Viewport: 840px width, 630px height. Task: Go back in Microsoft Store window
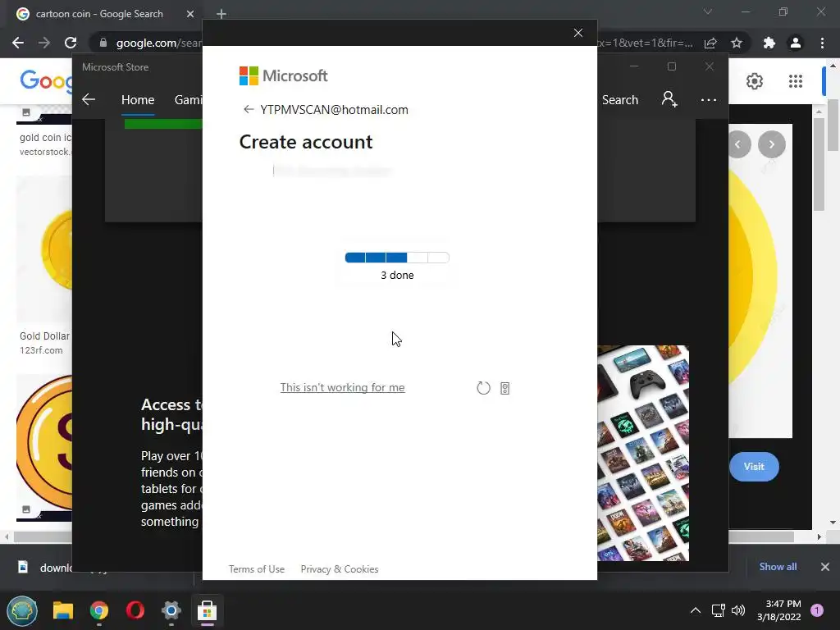click(x=89, y=99)
